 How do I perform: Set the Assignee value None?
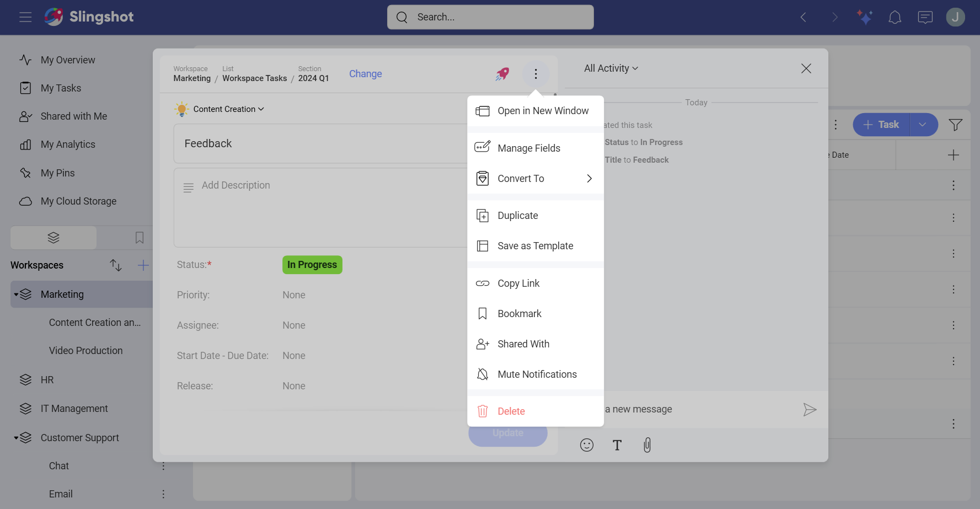[x=294, y=325]
